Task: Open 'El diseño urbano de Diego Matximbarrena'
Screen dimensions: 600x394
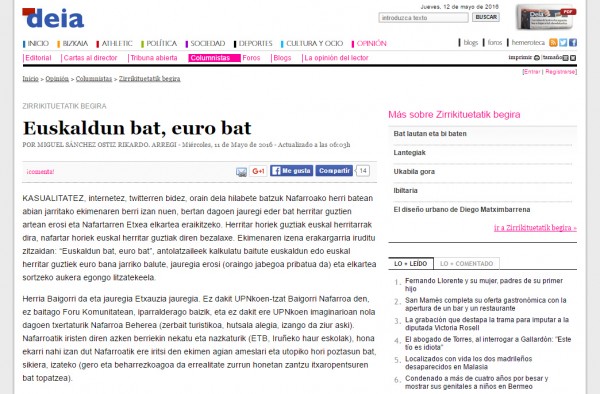Action: click(x=462, y=209)
